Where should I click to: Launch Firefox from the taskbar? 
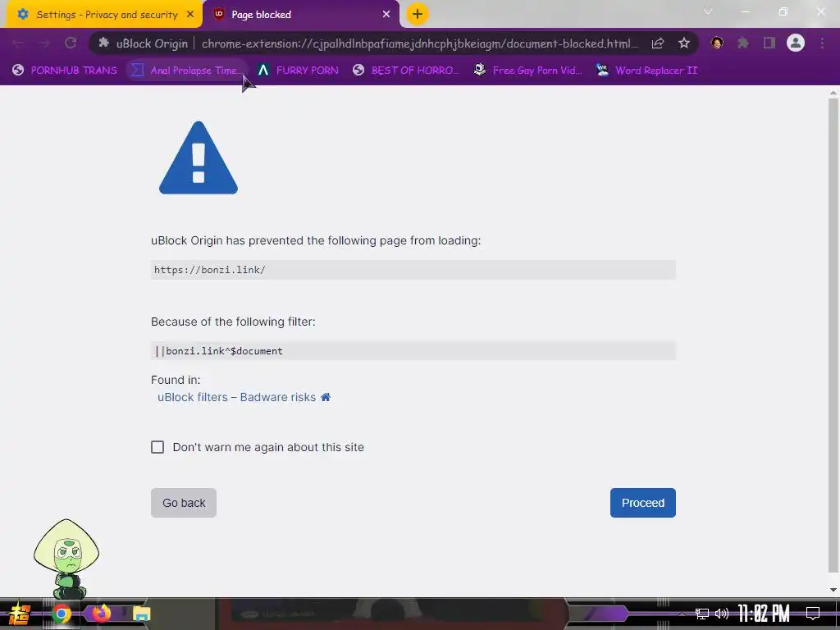tap(101, 613)
